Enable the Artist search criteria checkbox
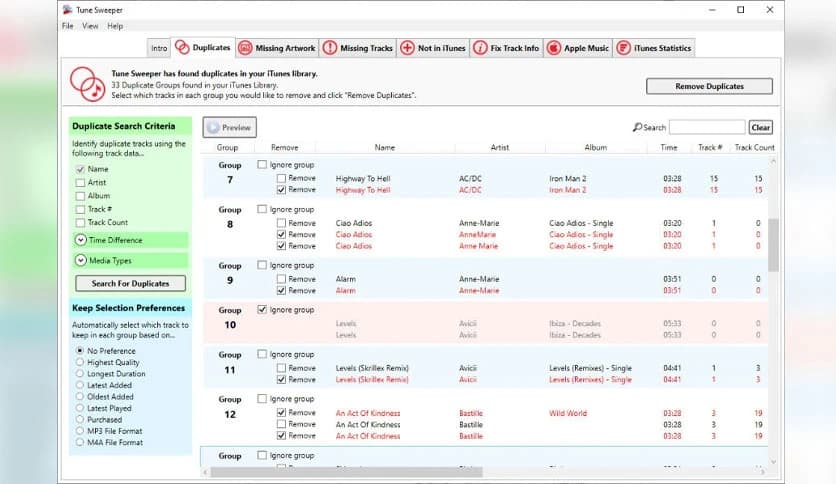Viewport: 836px width, 484px height. click(80, 183)
